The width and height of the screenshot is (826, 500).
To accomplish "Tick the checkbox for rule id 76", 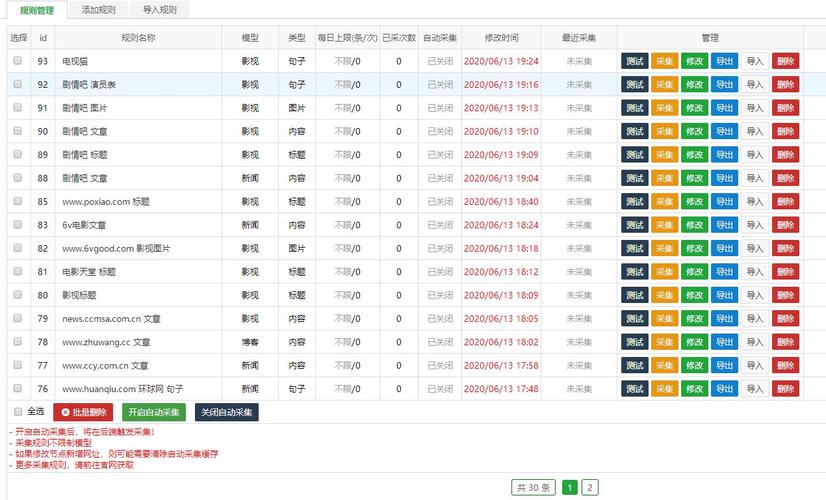I will (18, 388).
